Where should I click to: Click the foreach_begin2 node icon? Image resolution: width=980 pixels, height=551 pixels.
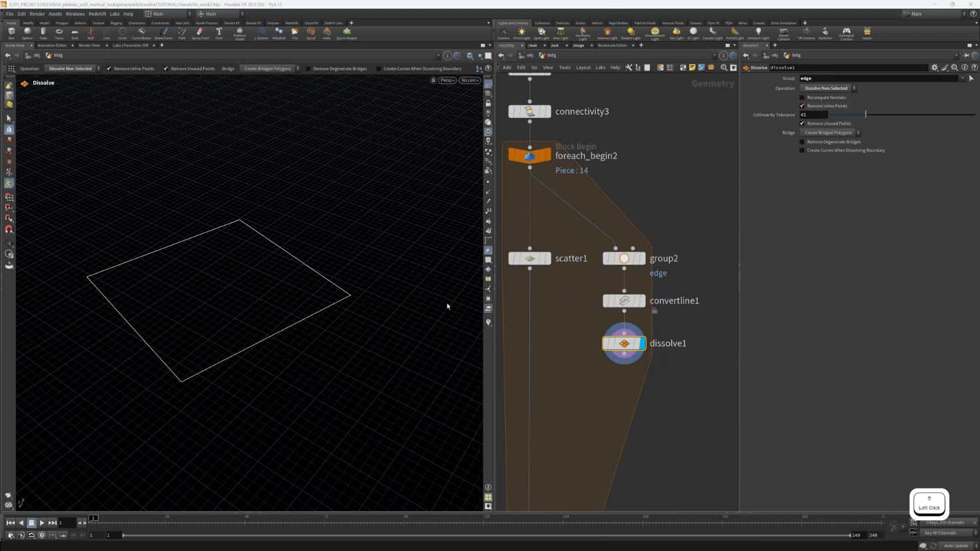(530, 156)
